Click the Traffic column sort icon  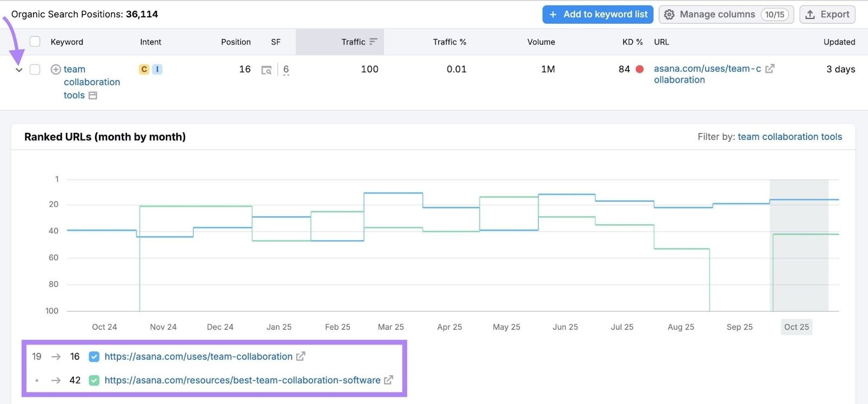point(373,42)
